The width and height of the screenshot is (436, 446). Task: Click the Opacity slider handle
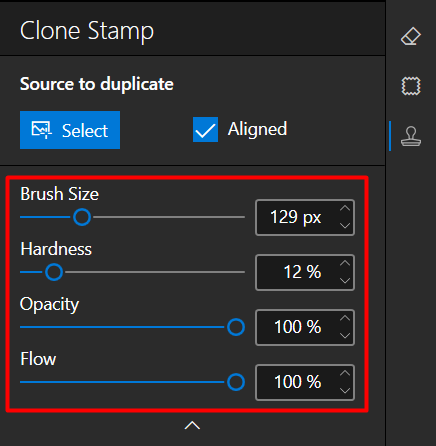(x=236, y=327)
